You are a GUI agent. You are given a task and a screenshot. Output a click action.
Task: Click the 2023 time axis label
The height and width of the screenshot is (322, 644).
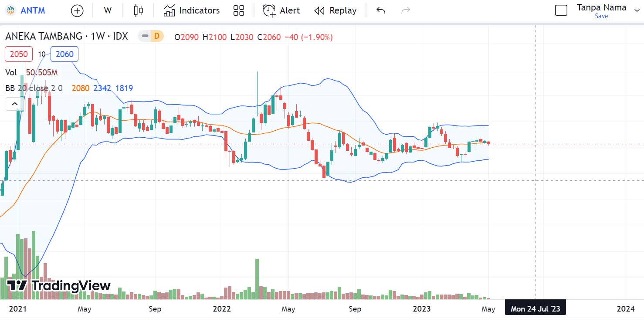422,309
